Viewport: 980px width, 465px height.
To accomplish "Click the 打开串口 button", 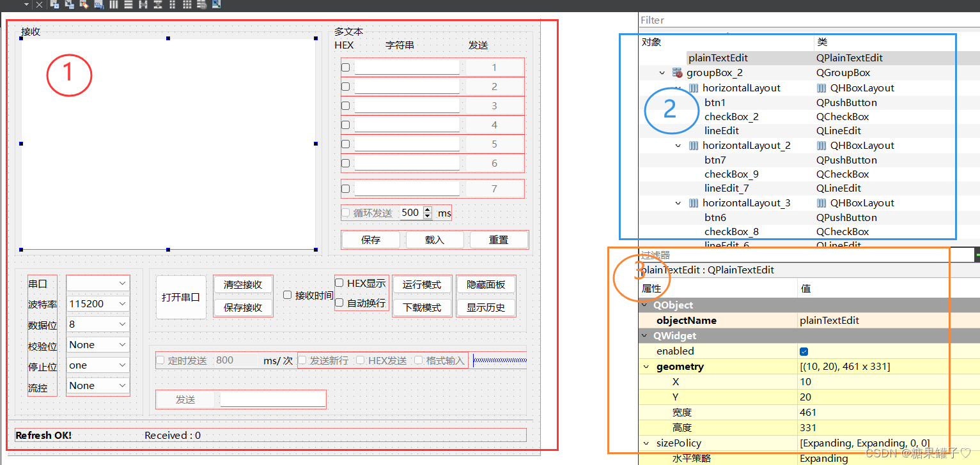I will 181,297.
